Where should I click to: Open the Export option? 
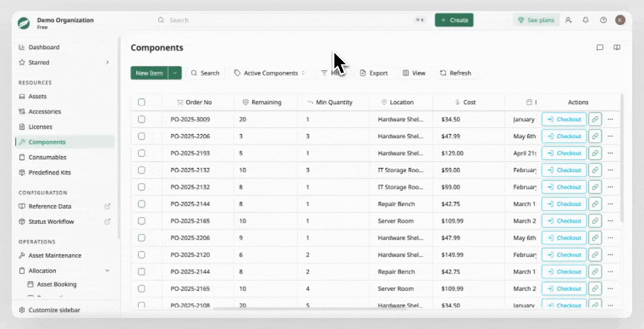[374, 73]
